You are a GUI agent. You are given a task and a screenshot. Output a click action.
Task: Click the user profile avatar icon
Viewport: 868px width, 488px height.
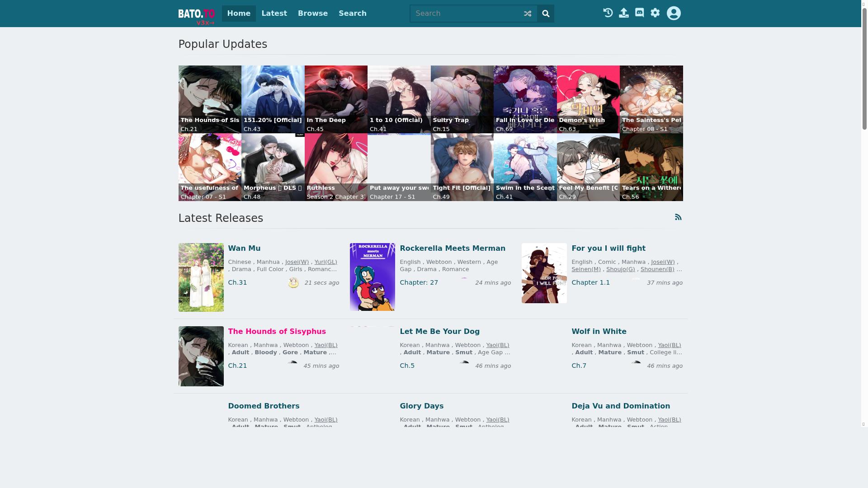point(674,13)
